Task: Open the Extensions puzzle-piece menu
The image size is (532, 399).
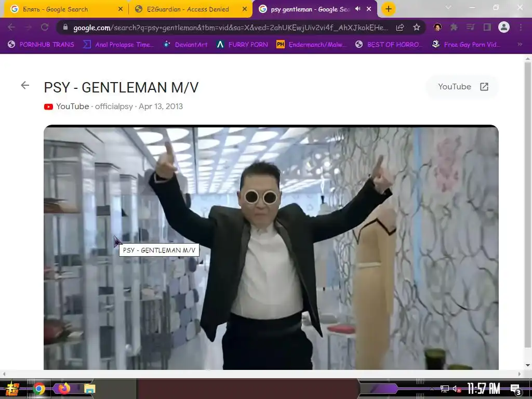Action: point(454,27)
